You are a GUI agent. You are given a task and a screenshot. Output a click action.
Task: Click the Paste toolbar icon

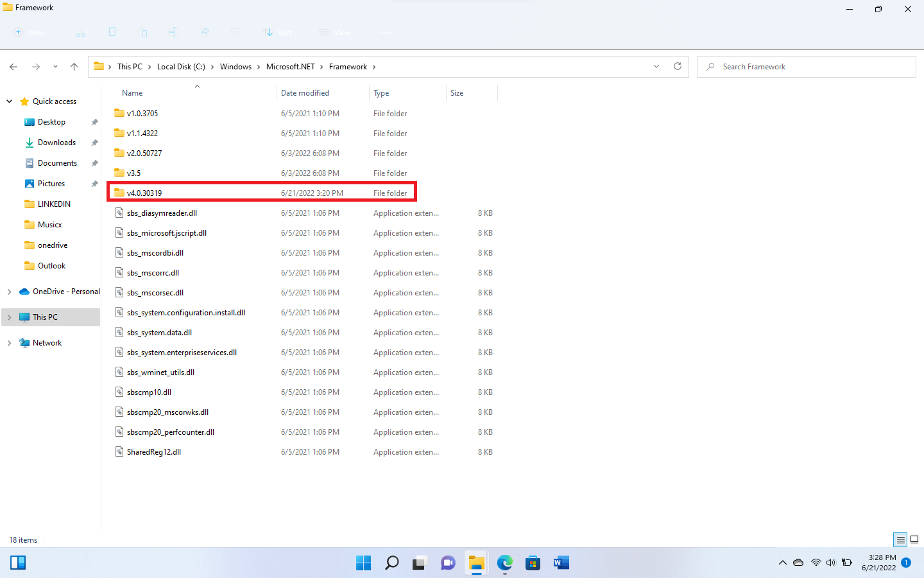point(143,32)
